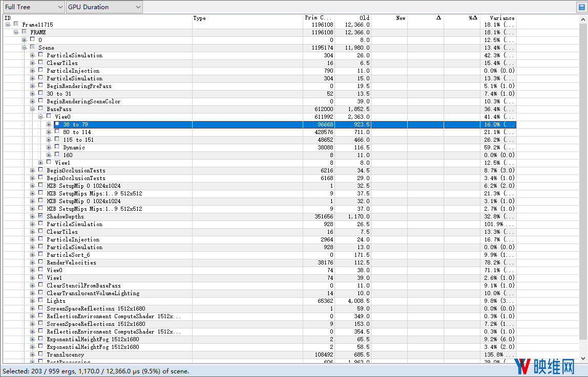The image size is (588, 377).
Task: Expand the '80 to 114' node
Action: [49, 132]
